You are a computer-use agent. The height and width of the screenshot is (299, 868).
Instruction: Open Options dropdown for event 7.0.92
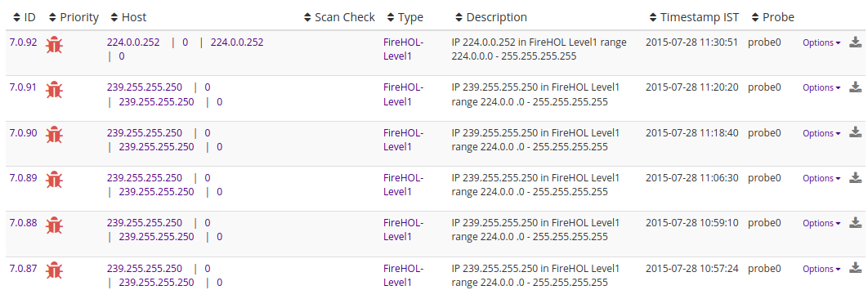pos(821,42)
